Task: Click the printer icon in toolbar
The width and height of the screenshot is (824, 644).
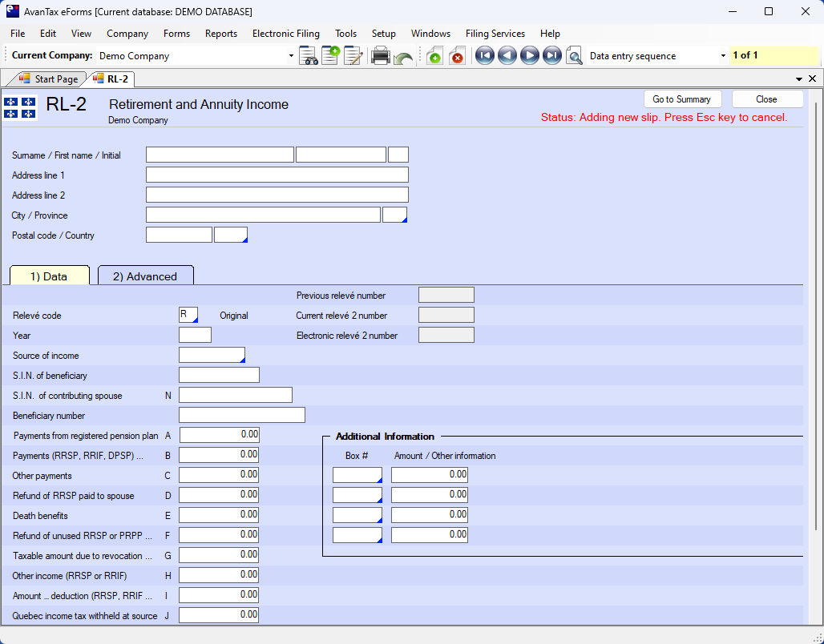Action: tap(381, 56)
